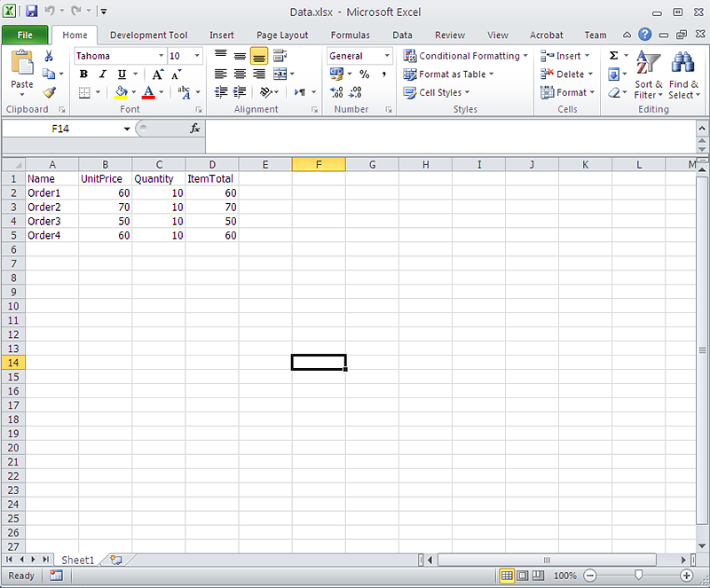Apply Percent Style format
Screen dimensions: 710x588
pos(365,74)
